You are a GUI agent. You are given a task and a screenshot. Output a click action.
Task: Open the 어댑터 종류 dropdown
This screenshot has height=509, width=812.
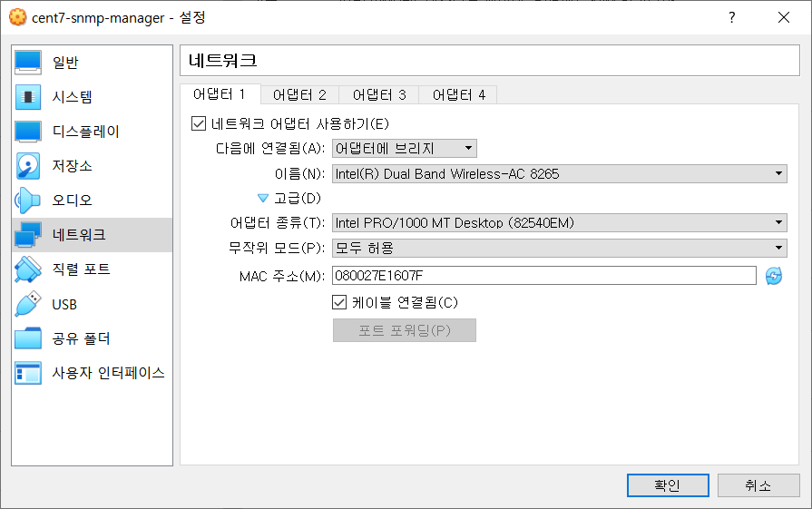(x=559, y=222)
